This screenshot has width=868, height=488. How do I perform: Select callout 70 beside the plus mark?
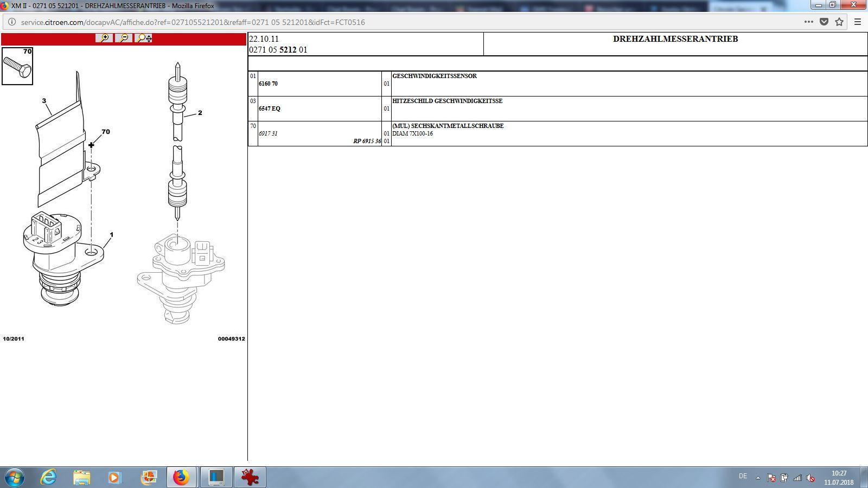pos(106,132)
